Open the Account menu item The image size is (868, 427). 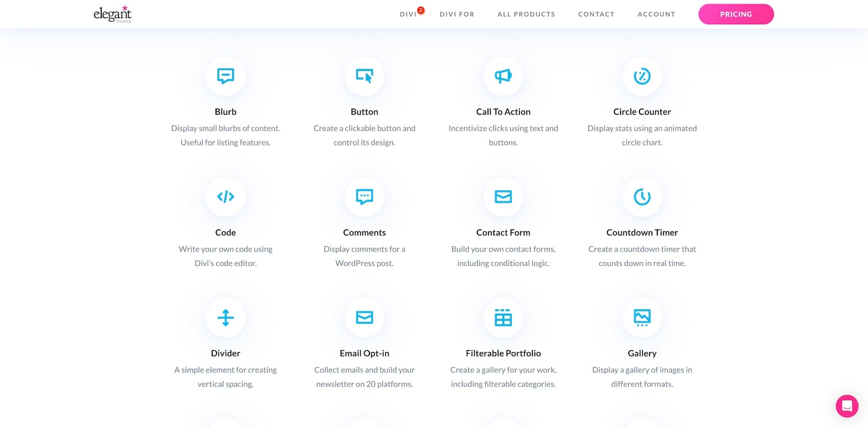656,14
